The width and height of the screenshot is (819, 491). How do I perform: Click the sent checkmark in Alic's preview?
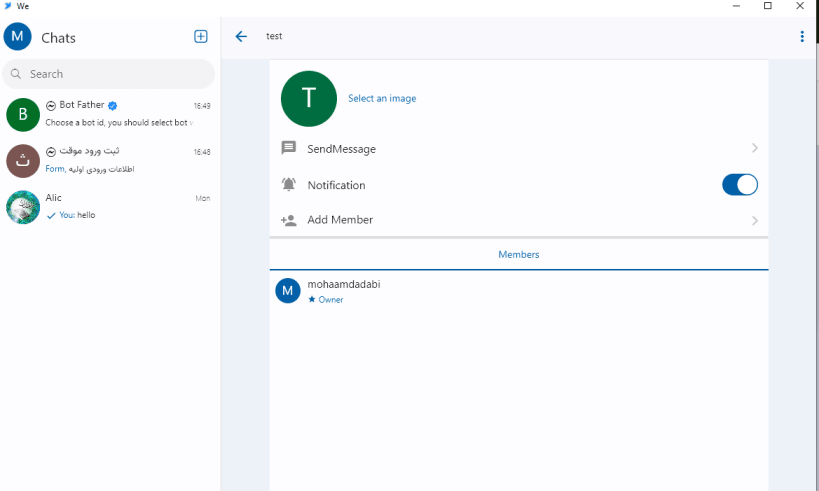(x=51, y=215)
